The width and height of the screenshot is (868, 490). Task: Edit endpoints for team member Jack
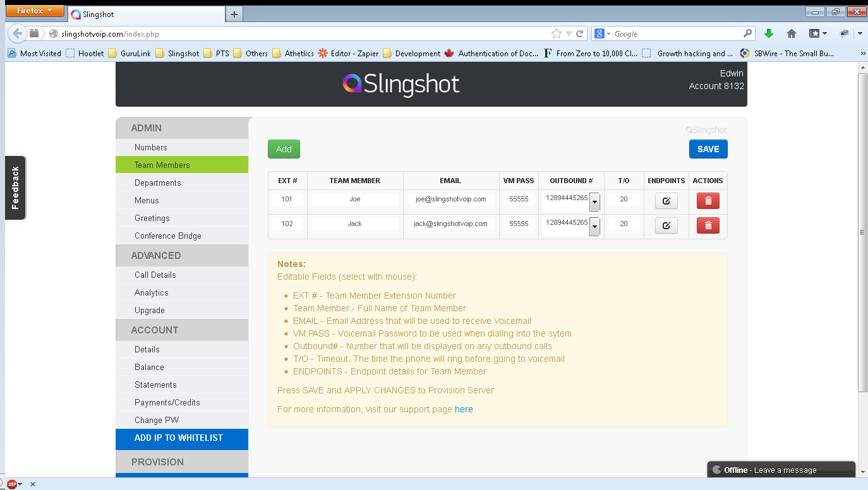666,225
